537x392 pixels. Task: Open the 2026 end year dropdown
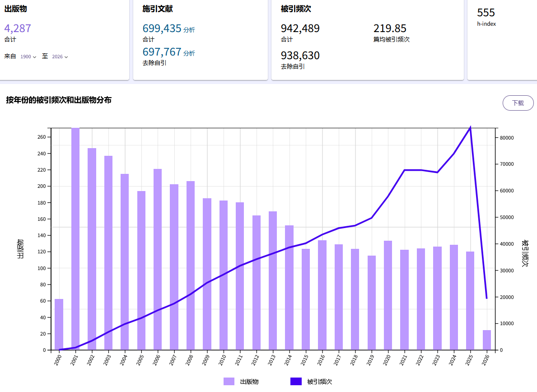tap(60, 57)
